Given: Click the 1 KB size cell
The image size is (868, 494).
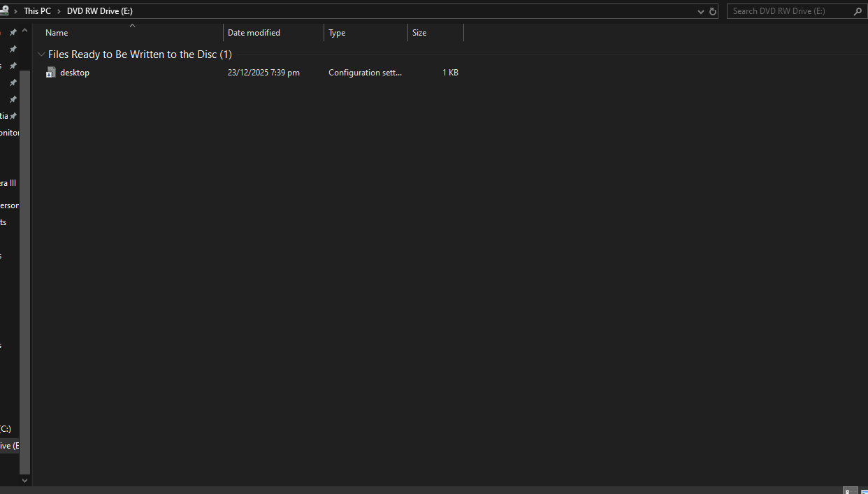Looking at the screenshot, I should click(x=450, y=73).
